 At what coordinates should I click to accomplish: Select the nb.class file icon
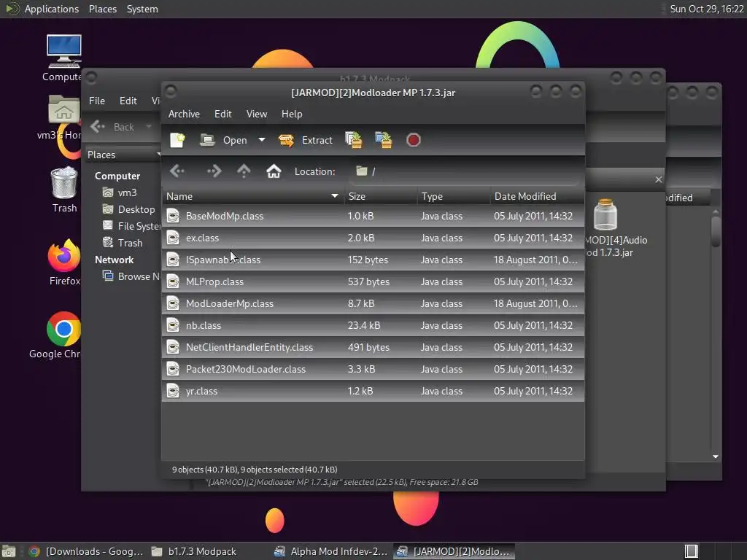tap(173, 325)
